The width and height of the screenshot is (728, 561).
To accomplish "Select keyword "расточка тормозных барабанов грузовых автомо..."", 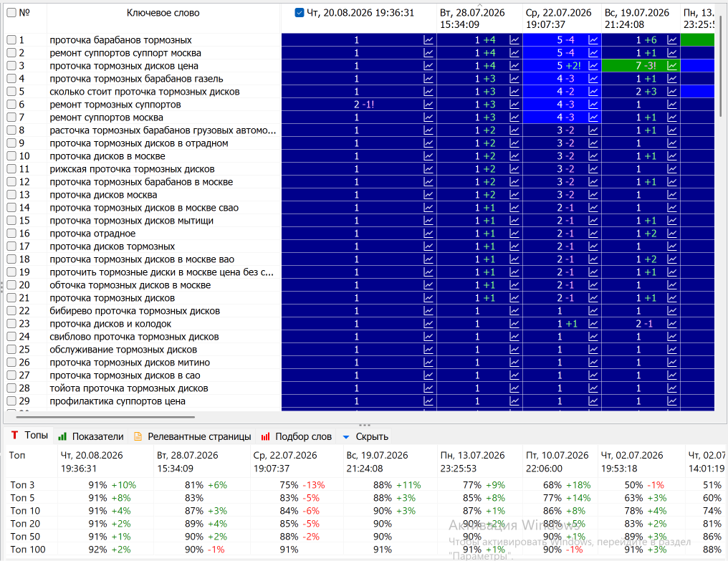I will 163,130.
